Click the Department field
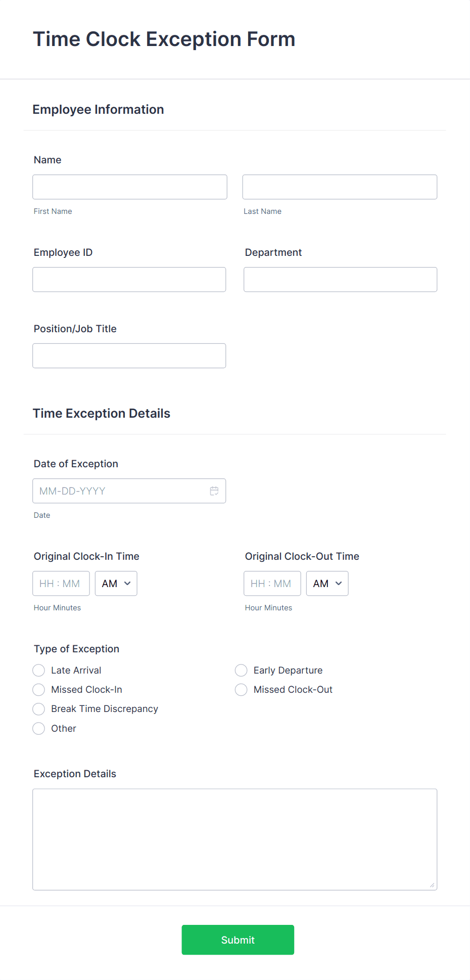Screen dimensions: 470x980 [340, 279]
